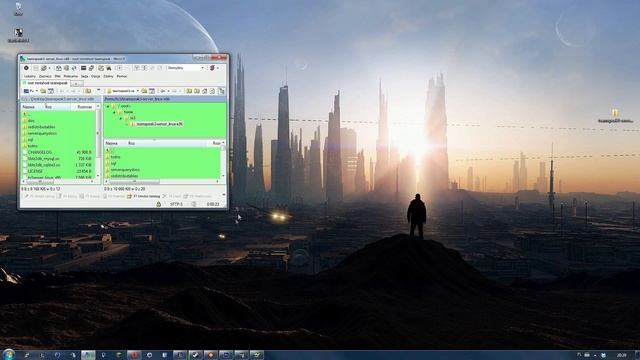This screenshot has width=640, height=360.
Task: Select the root teamspeak session tab
Action: coord(45,83)
